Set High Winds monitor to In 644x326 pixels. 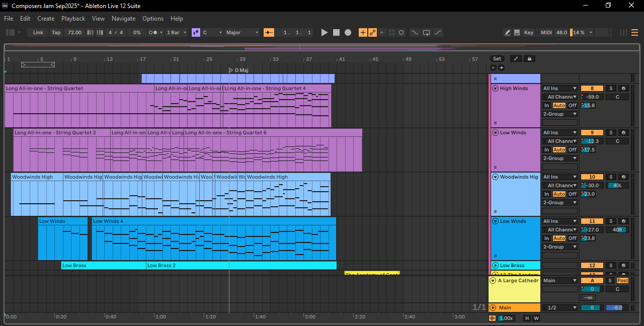pyautogui.click(x=546, y=106)
